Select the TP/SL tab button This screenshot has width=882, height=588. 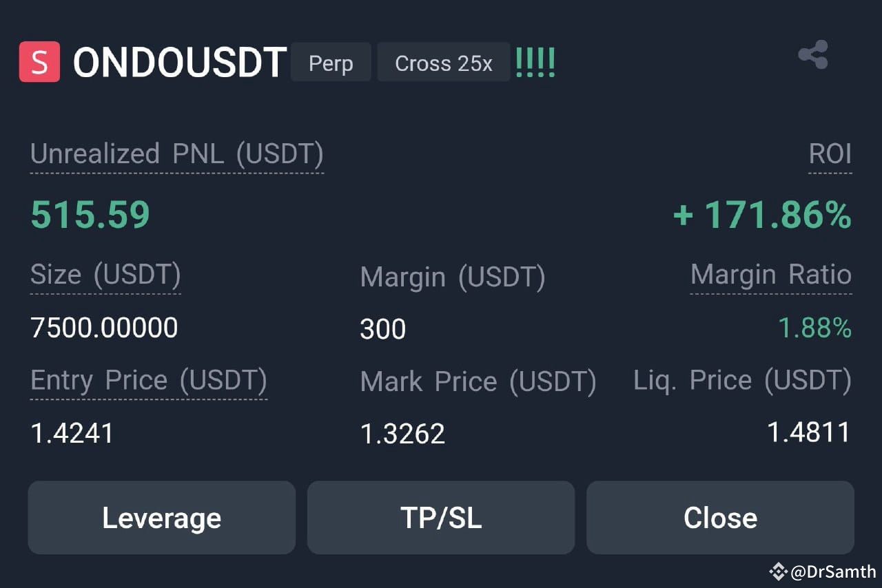coord(441,518)
